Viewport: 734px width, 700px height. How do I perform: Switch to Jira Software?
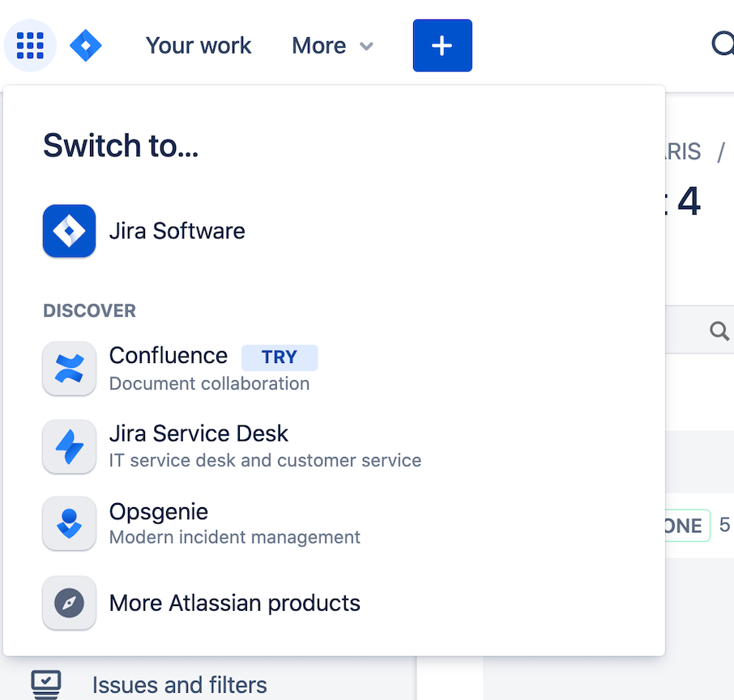[177, 231]
